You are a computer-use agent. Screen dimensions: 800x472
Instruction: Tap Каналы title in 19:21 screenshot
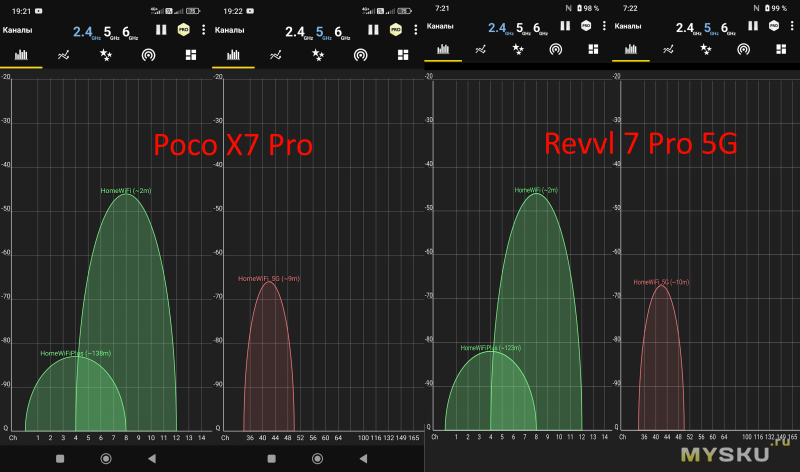(x=17, y=30)
